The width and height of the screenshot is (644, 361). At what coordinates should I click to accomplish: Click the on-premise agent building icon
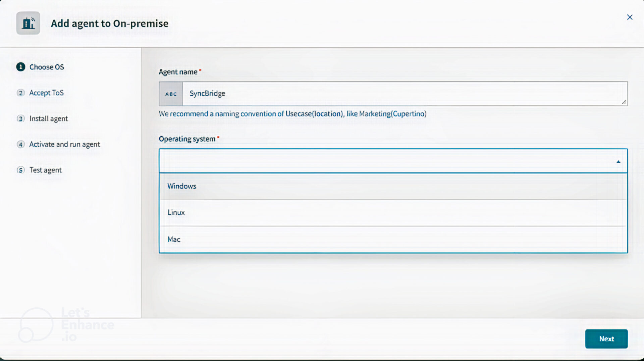coord(28,23)
